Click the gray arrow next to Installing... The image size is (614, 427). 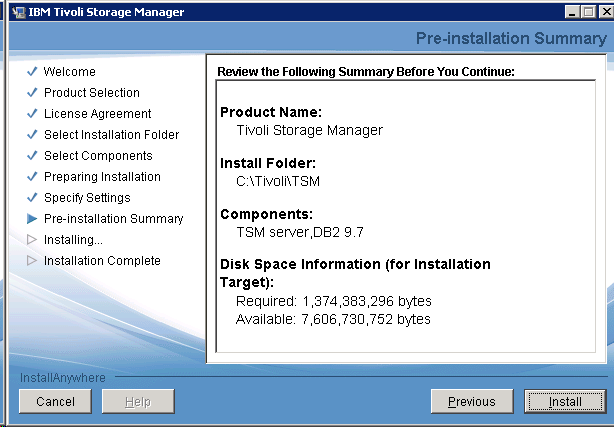coord(32,240)
